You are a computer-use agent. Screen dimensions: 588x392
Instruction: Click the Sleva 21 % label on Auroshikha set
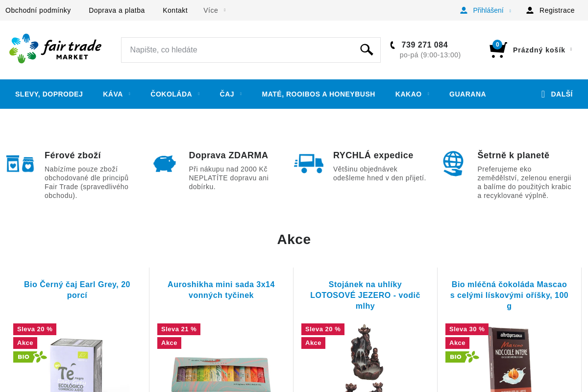point(179,329)
